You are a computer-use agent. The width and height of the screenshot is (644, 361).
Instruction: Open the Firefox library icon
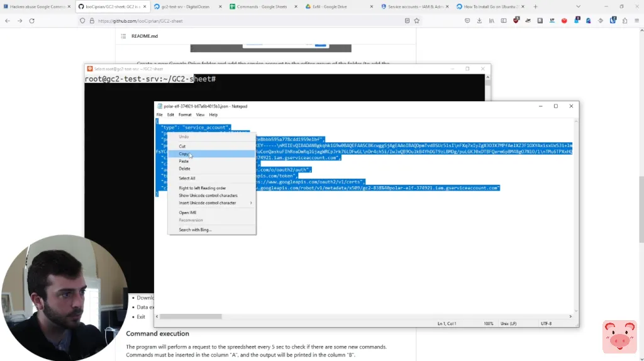point(492,21)
